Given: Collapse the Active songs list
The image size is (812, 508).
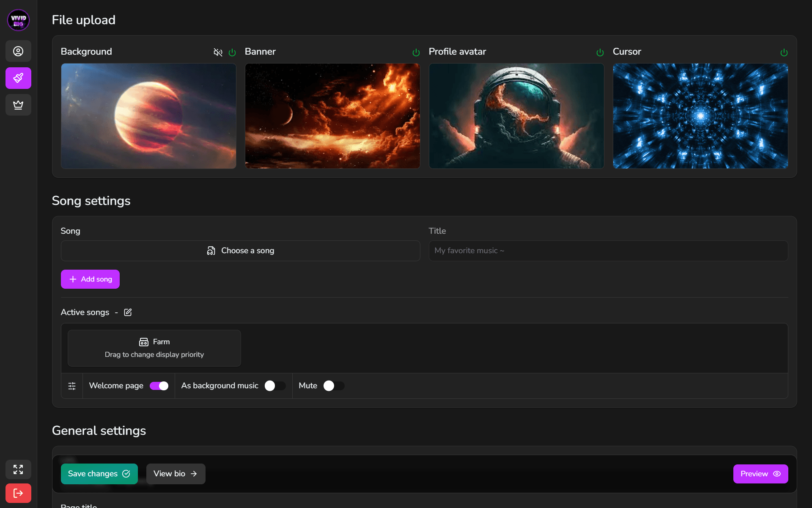Looking at the screenshot, I should click(116, 312).
